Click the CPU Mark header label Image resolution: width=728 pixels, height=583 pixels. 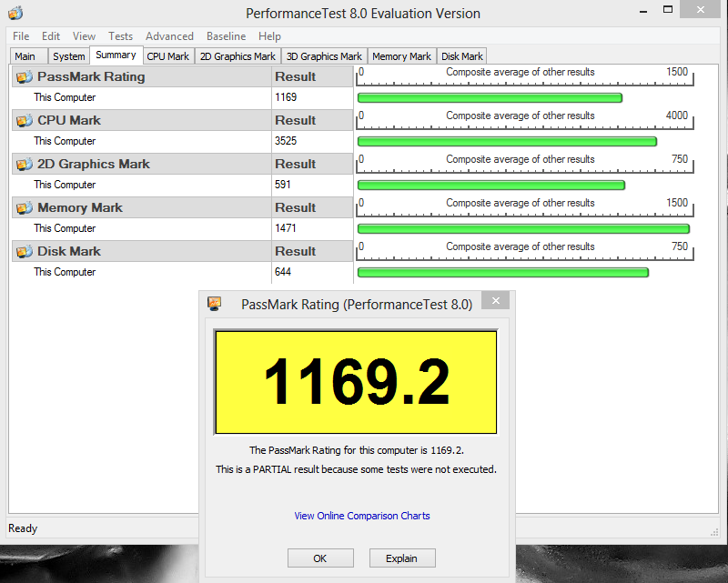point(69,120)
